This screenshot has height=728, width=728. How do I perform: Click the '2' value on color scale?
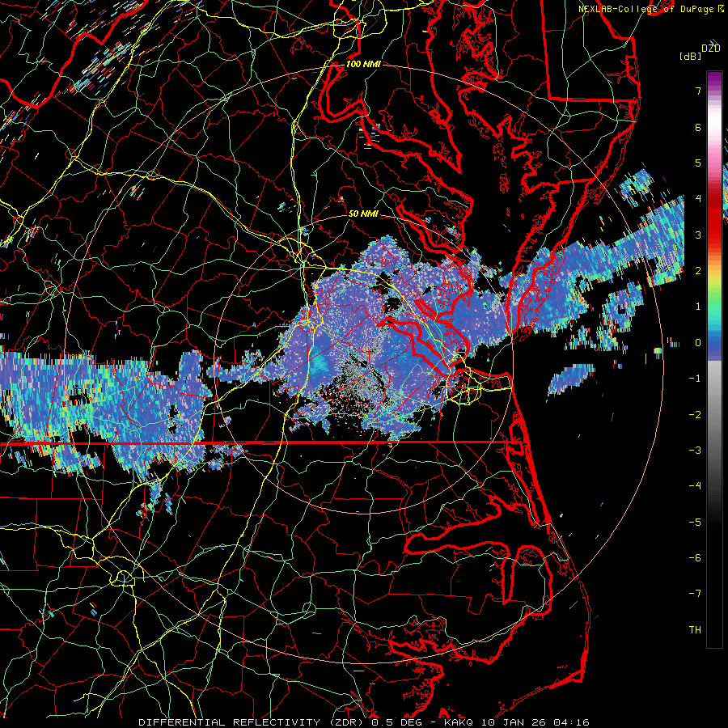pyautogui.click(x=698, y=271)
